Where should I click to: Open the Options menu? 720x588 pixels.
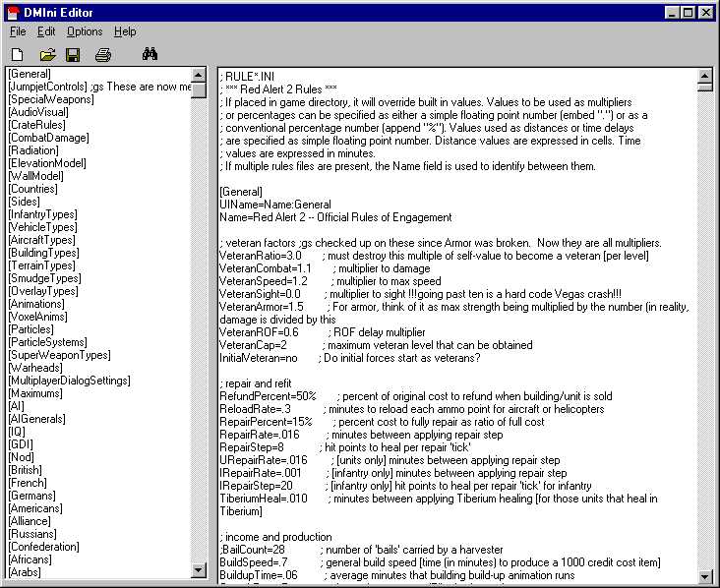[85, 31]
